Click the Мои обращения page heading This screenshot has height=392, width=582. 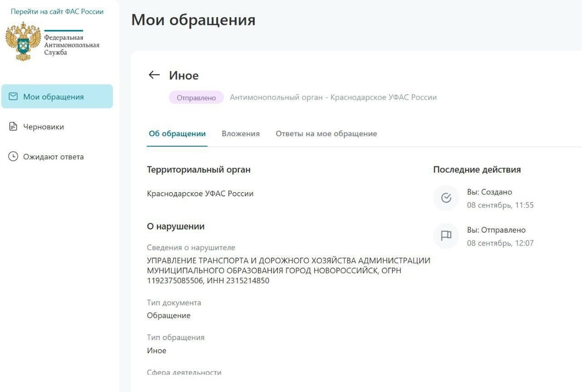[194, 20]
